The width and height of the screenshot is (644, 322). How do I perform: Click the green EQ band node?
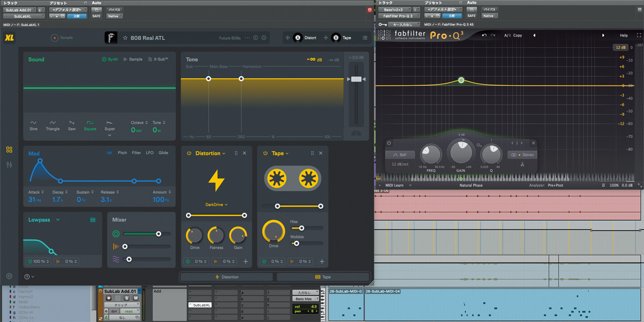pyautogui.click(x=461, y=80)
